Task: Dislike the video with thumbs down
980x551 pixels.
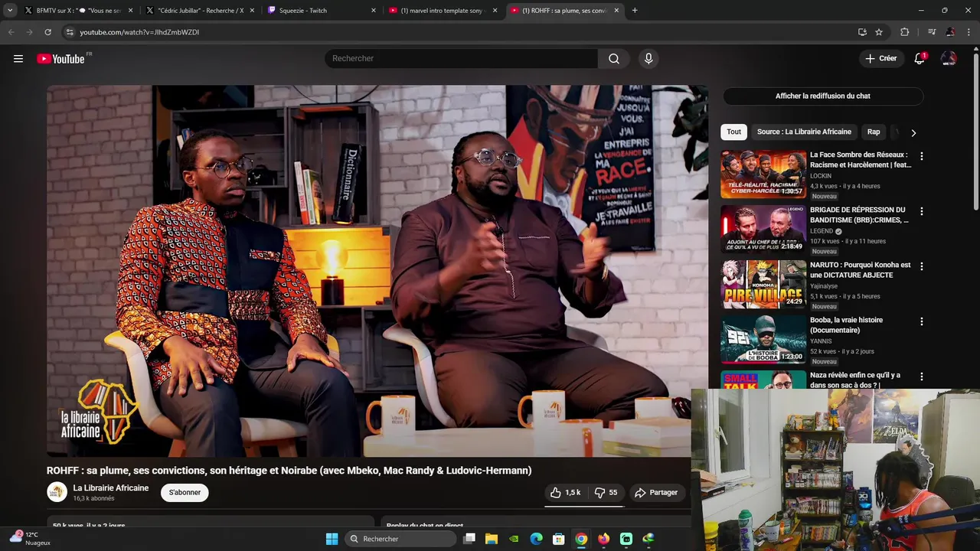Action: (x=606, y=493)
